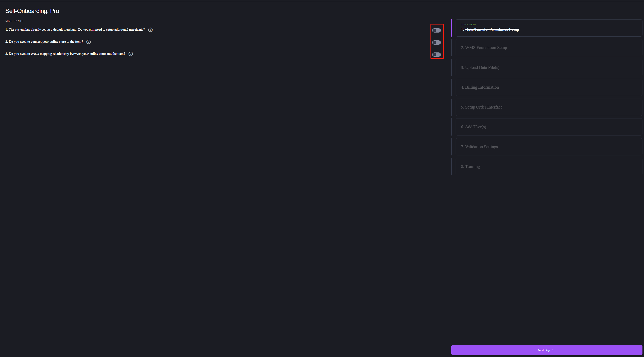Click the step indicator bar beside Training

[x=452, y=166]
